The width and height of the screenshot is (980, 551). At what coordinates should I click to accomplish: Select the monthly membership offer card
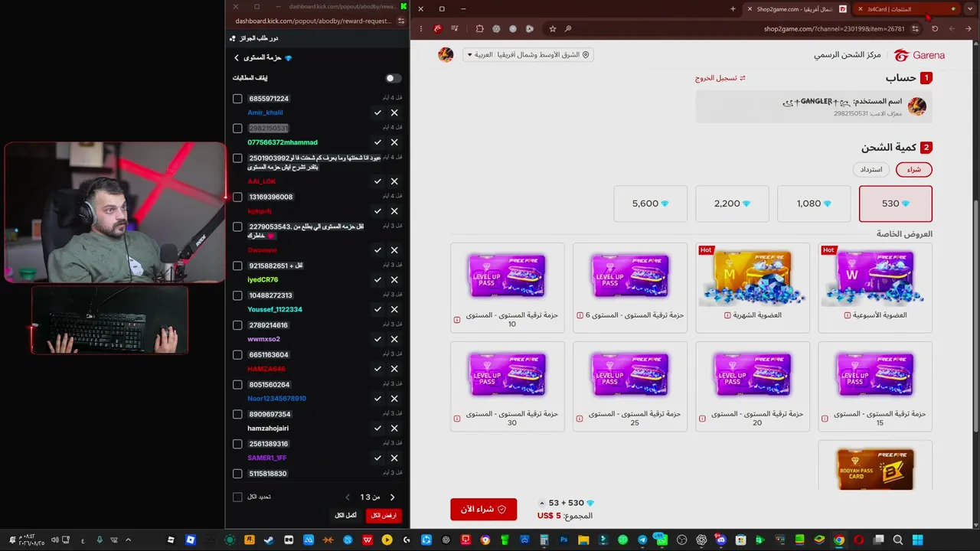[753, 288]
